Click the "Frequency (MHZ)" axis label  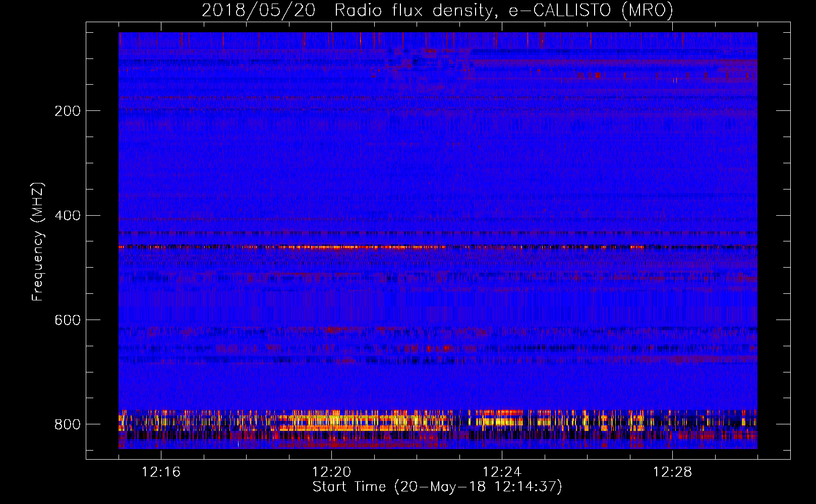pyautogui.click(x=38, y=241)
